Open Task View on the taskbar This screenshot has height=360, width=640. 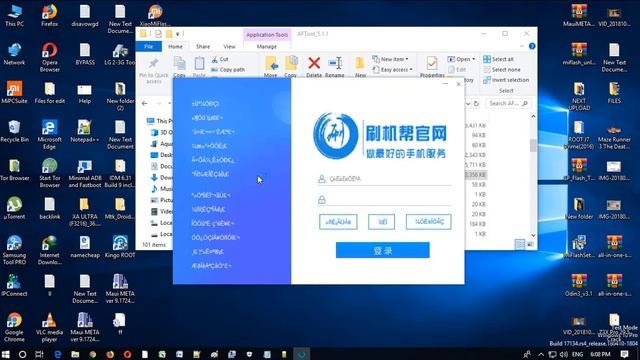click(x=39, y=354)
